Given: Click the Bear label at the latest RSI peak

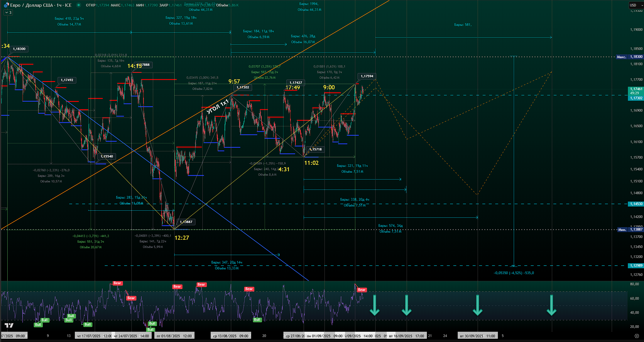Looking at the screenshot, I should pos(361,290).
